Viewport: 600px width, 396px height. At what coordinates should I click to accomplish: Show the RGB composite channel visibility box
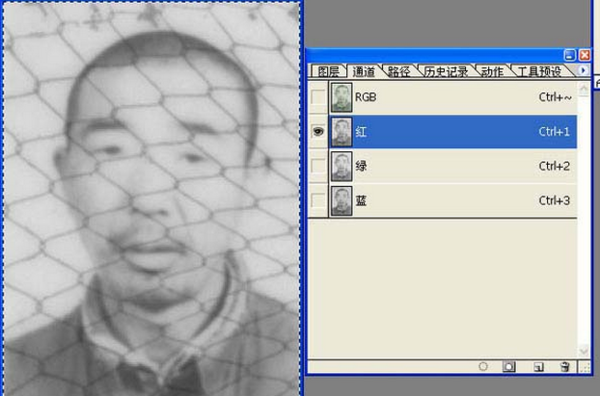click(318, 97)
